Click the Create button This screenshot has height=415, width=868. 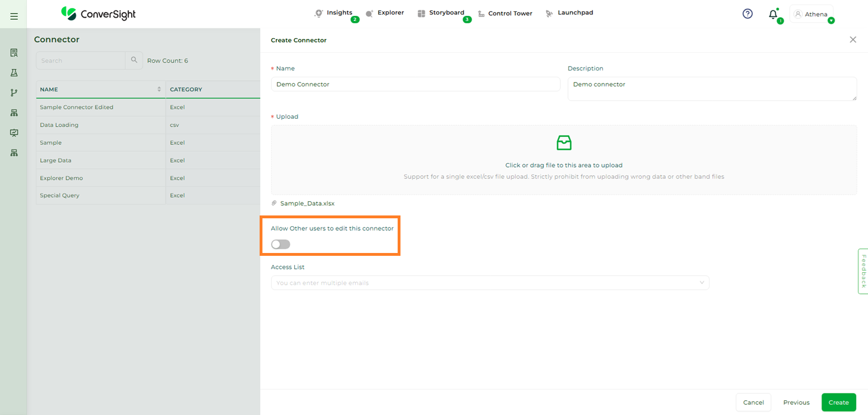(838, 402)
